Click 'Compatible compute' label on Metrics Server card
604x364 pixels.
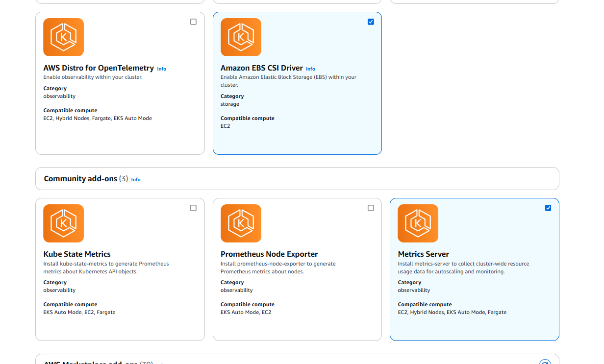[x=425, y=305]
